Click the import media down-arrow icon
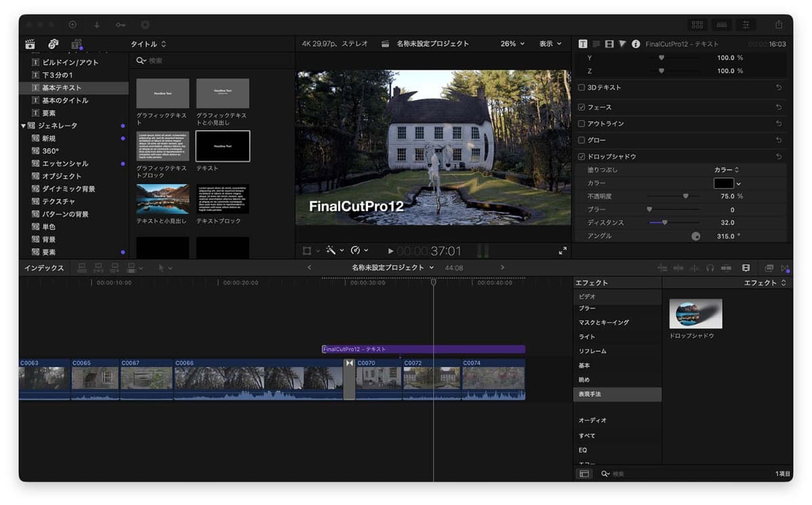The image size is (812, 505). click(97, 24)
